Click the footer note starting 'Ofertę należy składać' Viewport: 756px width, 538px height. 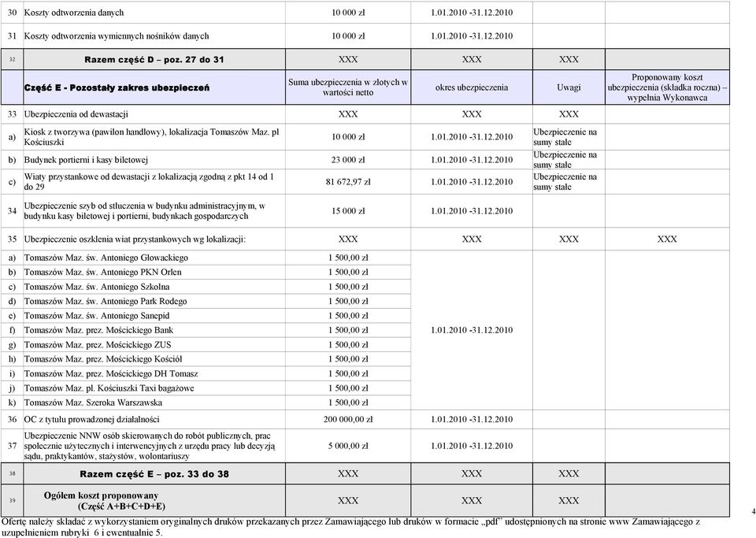click(351, 527)
